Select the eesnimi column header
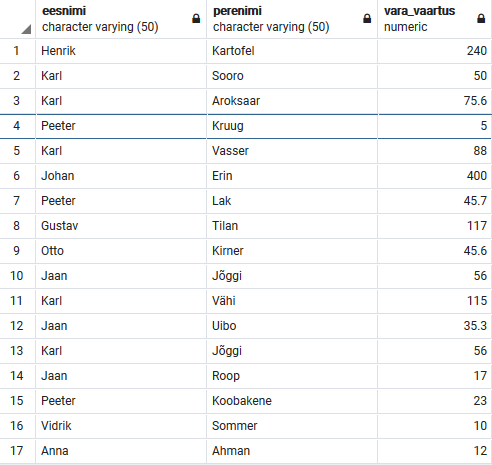The width and height of the screenshot is (492, 465). [x=121, y=19]
